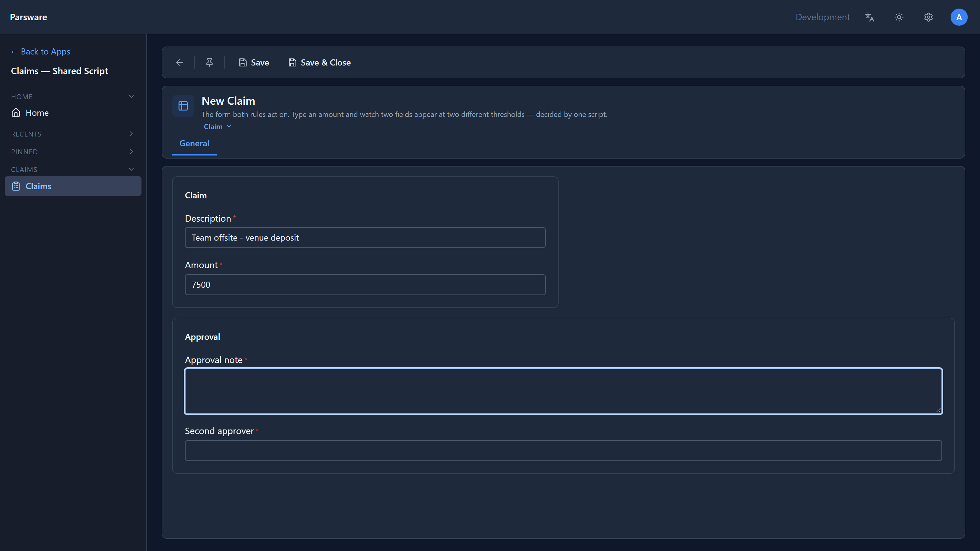This screenshot has height=551, width=980.
Task: Collapse the CLAIMS sidebar section
Action: pyautogui.click(x=131, y=169)
